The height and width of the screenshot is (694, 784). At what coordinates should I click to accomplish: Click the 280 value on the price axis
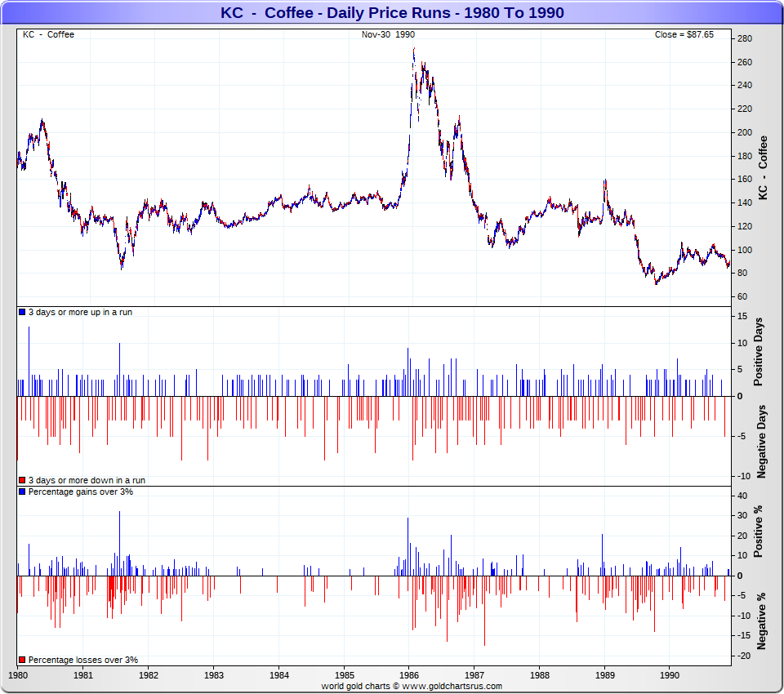click(744, 38)
